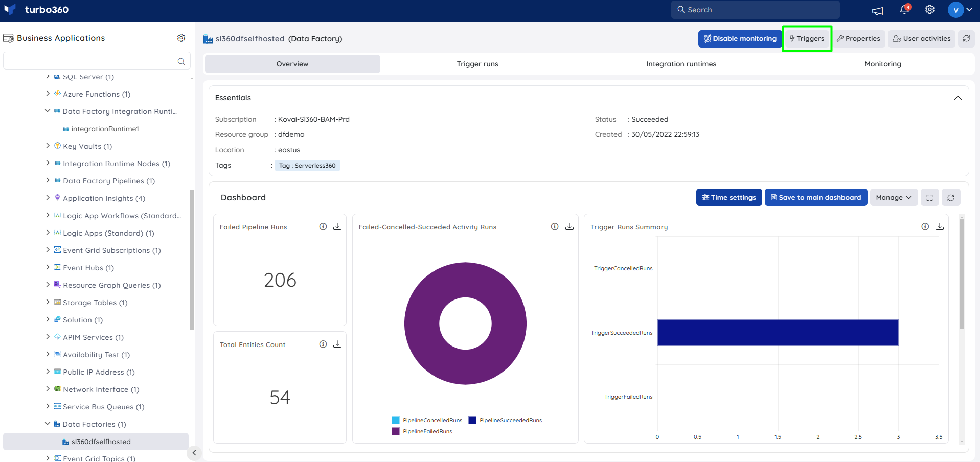Image resolution: width=980 pixels, height=462 pixels.
Task: Click the Total Entities Count value 54
Action: (280, 398)
